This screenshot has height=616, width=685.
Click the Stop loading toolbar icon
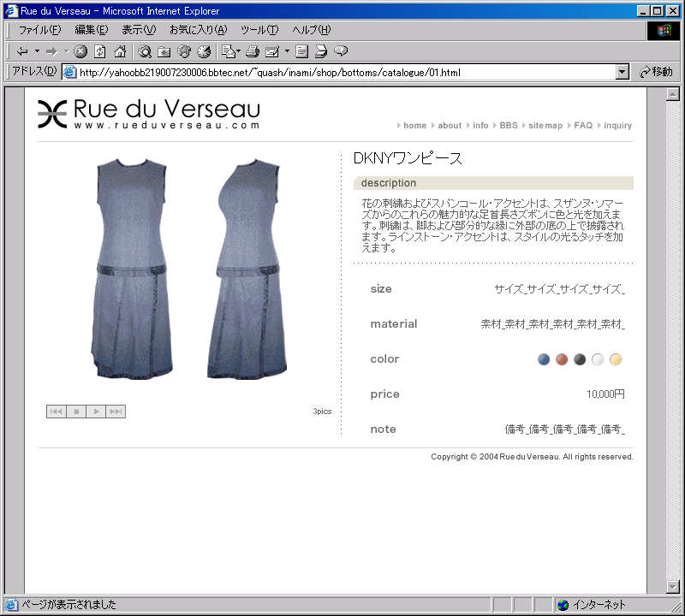(x=80, y=51)
